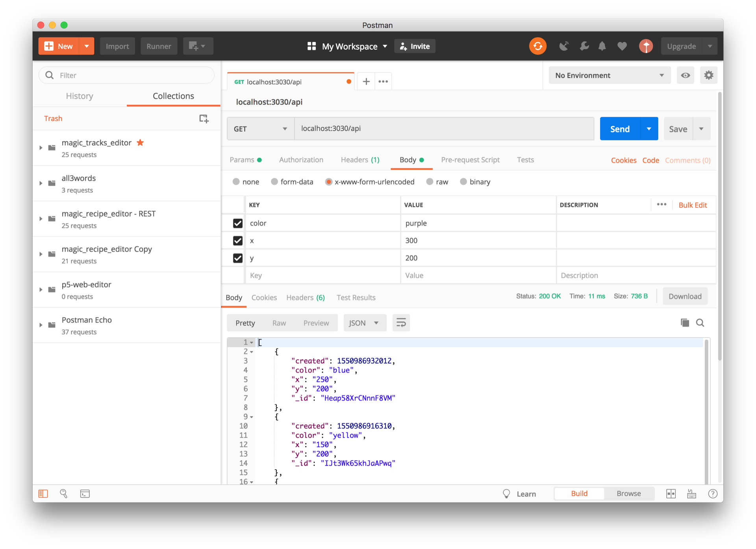Uncheck the color parameter checkbox
756x549 pixels.
click(238, 223)
